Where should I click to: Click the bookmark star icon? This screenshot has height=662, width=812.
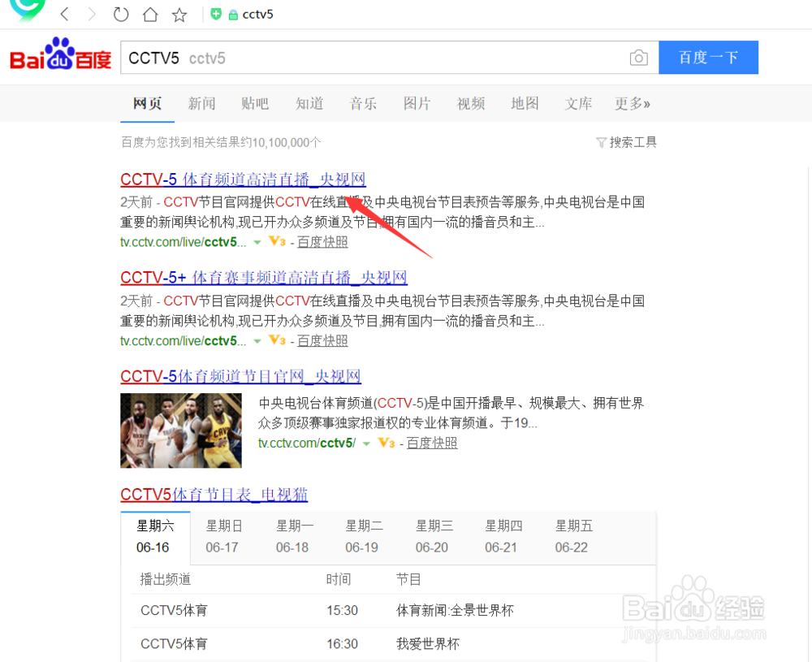click(179, 14)
